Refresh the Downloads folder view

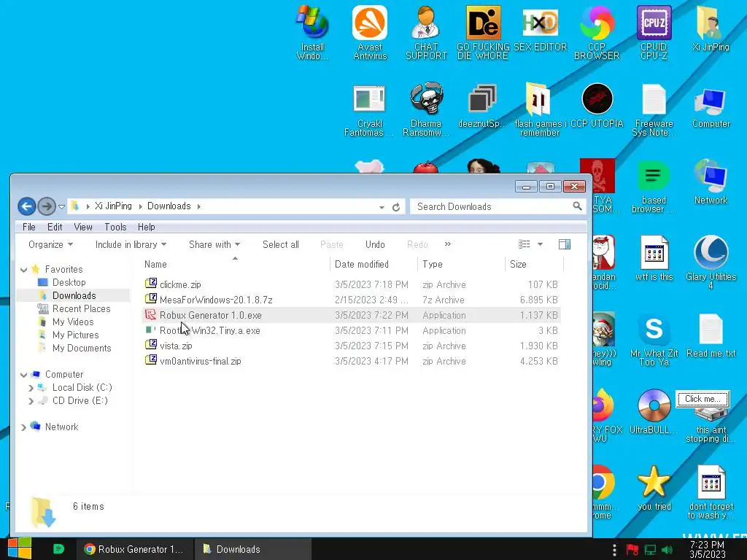click(x=396, y=207)
